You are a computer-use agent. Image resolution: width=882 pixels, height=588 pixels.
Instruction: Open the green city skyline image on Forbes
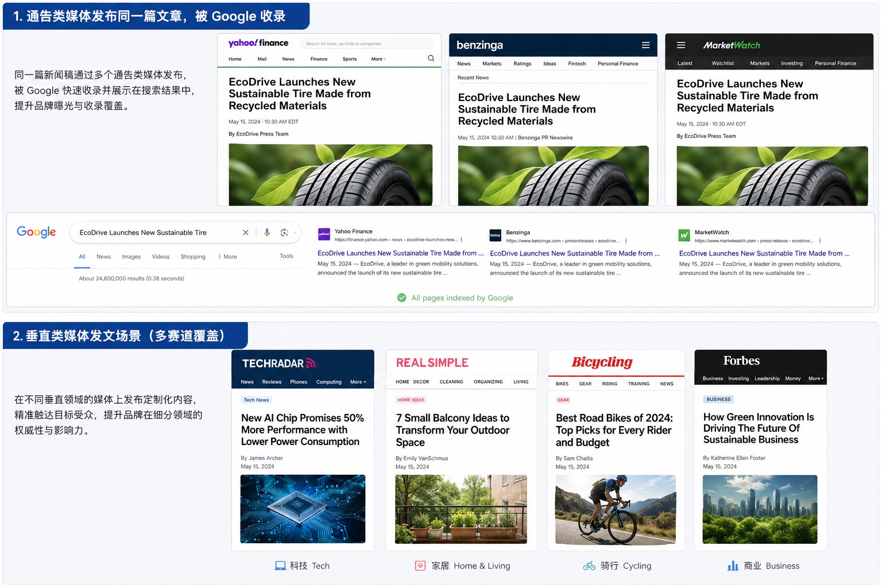click(760, 509)
